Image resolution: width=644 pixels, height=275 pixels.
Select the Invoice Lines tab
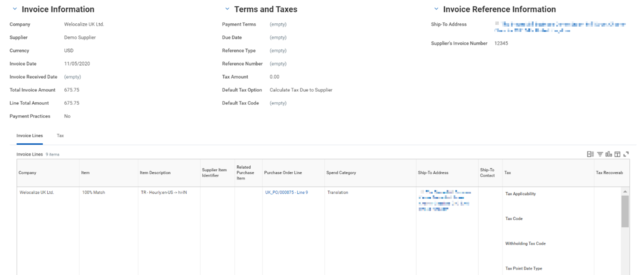click(29, 135)
